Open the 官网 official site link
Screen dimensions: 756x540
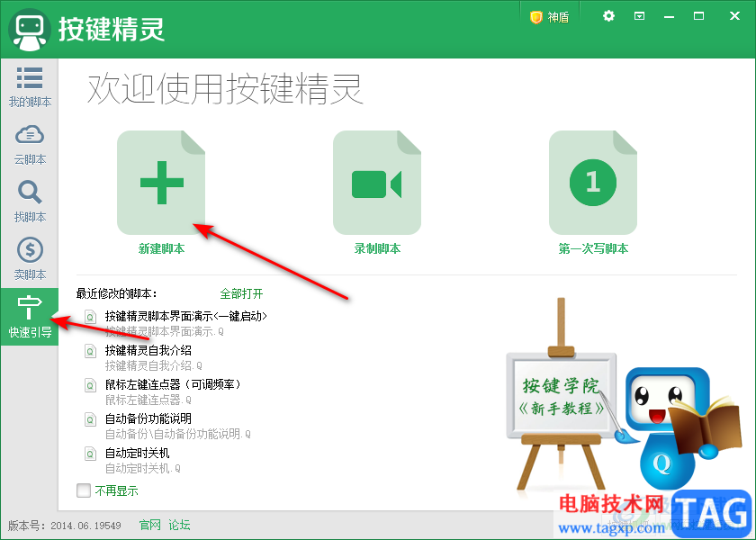tap(150, 525)
